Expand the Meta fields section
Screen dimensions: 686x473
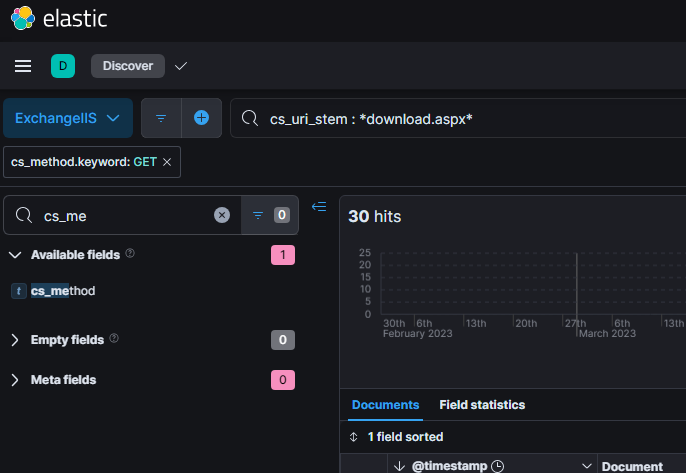coord(15,380)
